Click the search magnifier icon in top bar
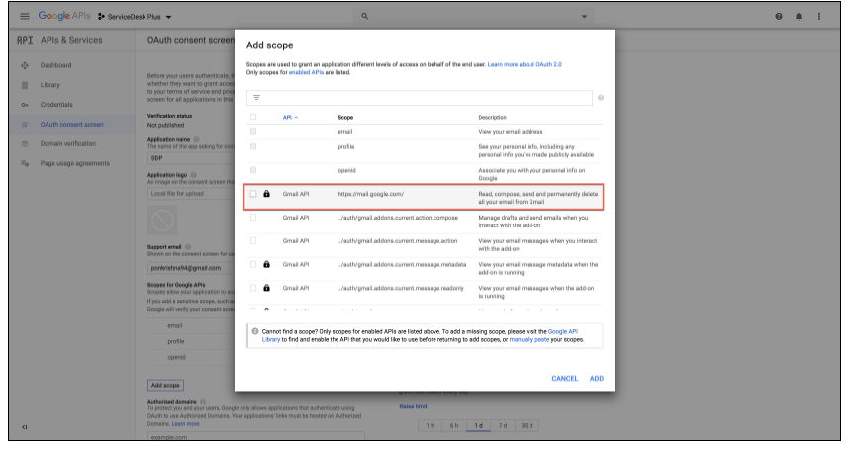Screen dimensions: 868x449 coord(365,17)
